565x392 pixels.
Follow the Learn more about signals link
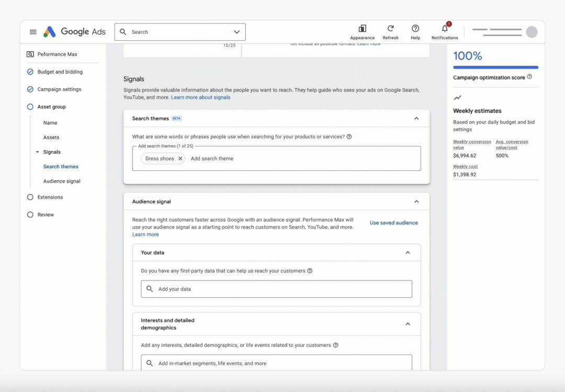[201, 97]
